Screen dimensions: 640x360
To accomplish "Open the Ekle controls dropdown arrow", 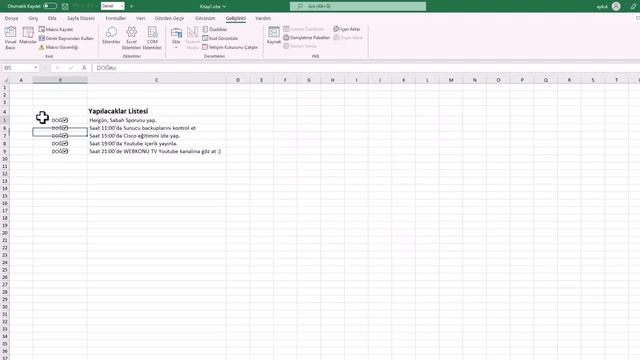I will pos(176,47).
